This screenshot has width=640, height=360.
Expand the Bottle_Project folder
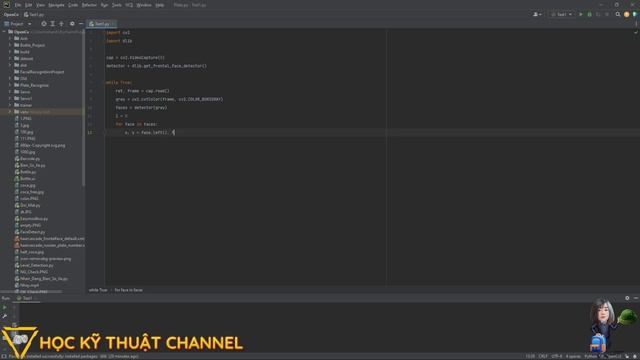point(10,45)
